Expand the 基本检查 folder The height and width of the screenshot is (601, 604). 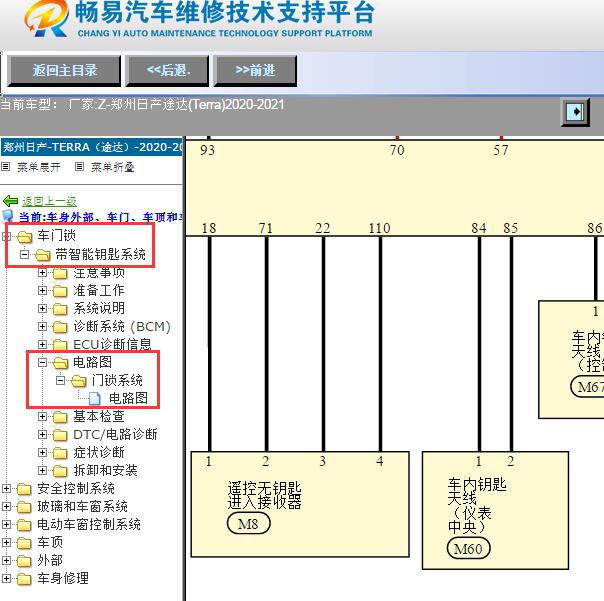pos(42,416)
